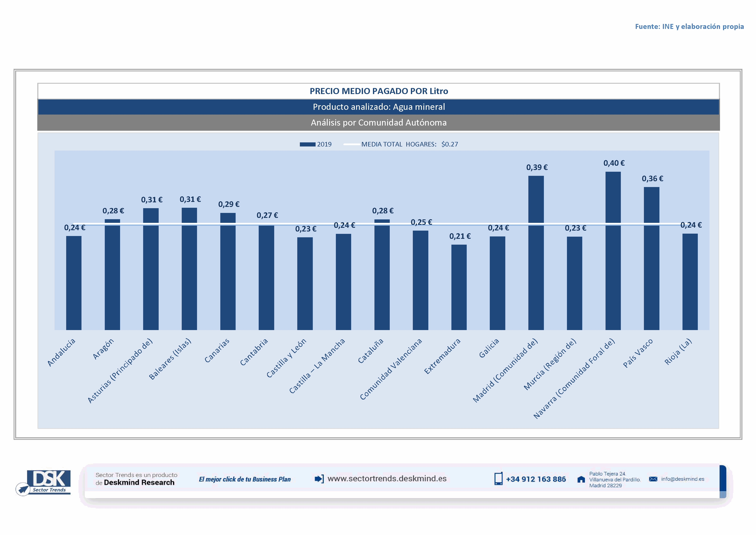Click the Deskmind Research text

[x=139, y=482]
